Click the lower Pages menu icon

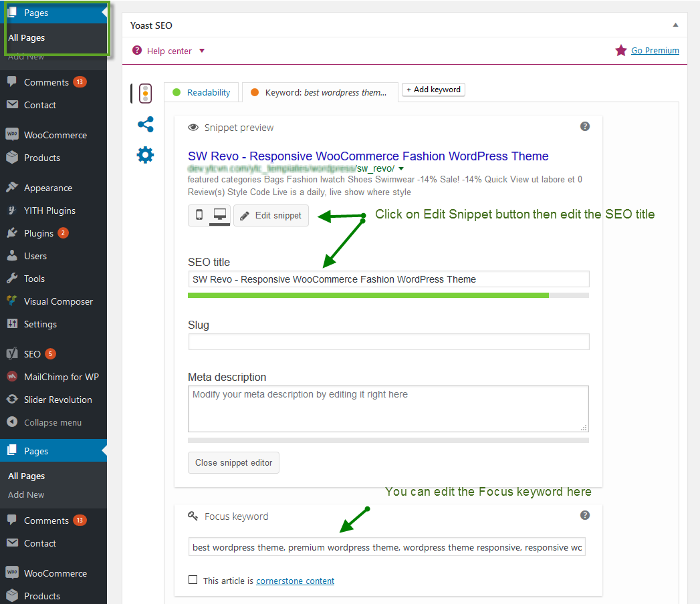click(12, 450)
